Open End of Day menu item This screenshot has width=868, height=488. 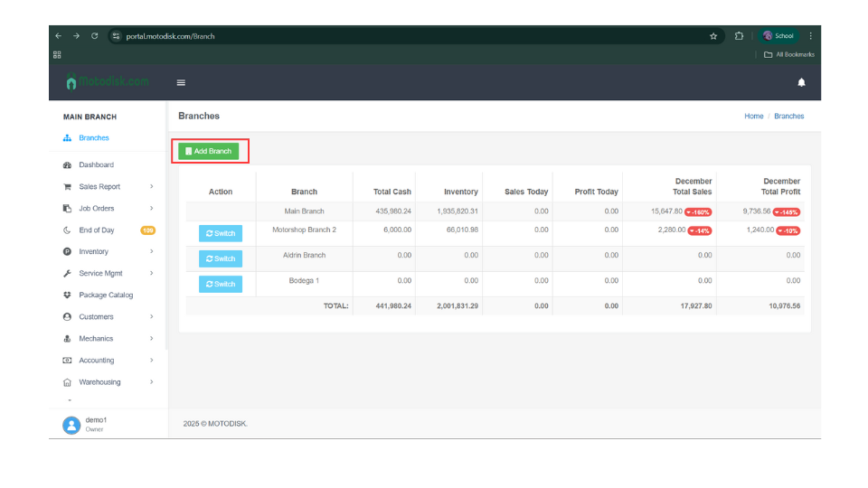point(97,230)
